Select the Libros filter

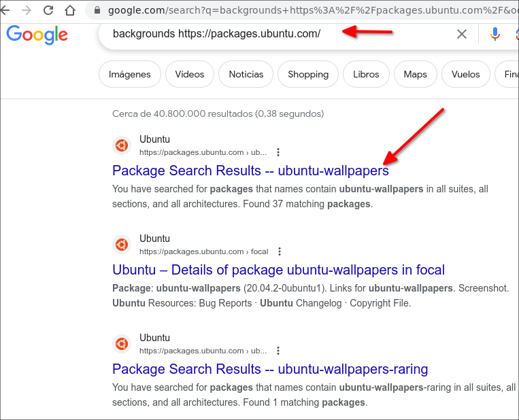tap(366, 74)
